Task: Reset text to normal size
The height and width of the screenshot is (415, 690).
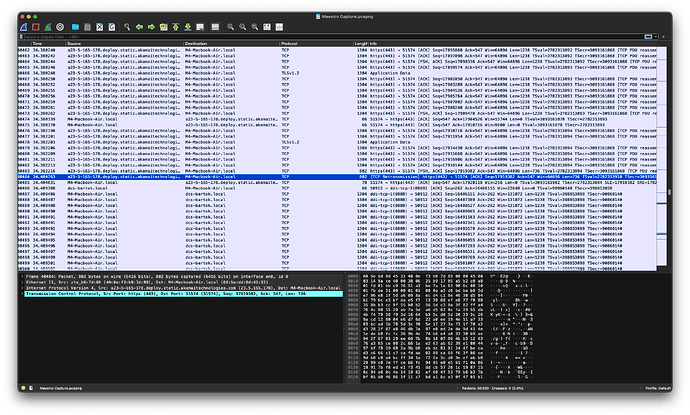Action: [x=254, y=27]
